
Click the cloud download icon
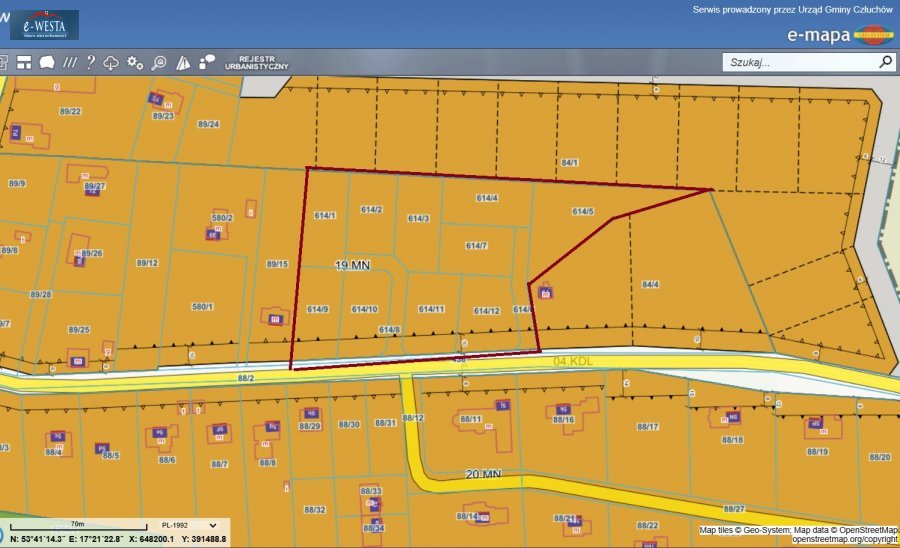pos(111,62)
